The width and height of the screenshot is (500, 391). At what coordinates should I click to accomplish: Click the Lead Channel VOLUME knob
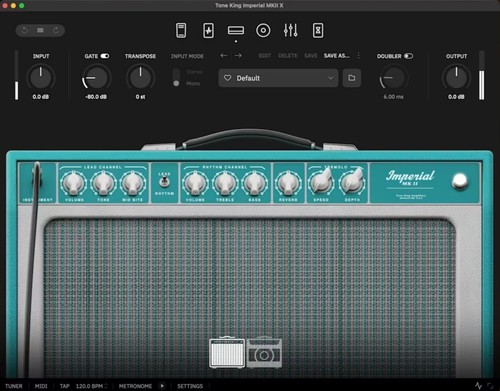coord(74,183)
